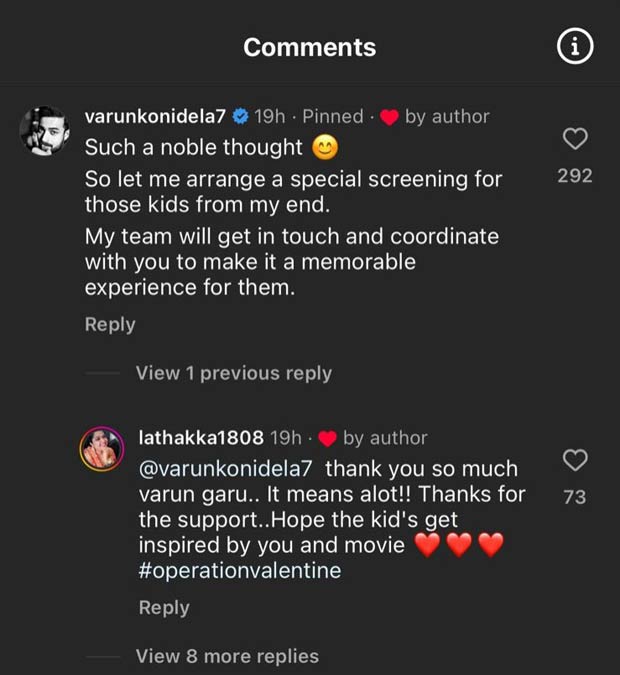Open the lathakka1808 username link
Screen dimensions: 620x675
point(201,438)
